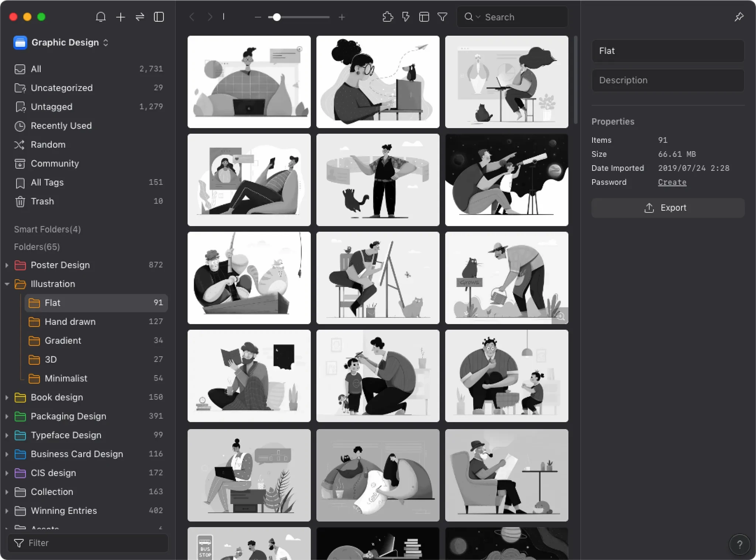Collapse the Illustration folder arrow
Viewport: 756px width, 560px height.
(7, 284)
